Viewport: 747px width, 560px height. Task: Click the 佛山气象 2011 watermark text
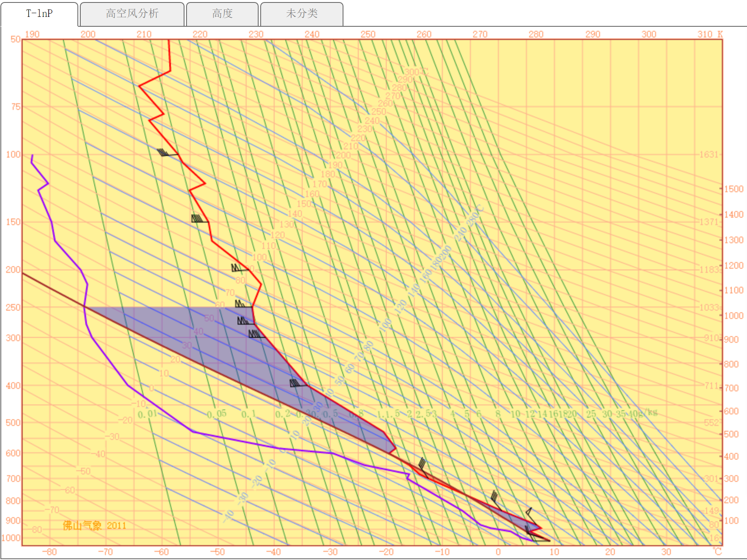[x=94, y=525]
